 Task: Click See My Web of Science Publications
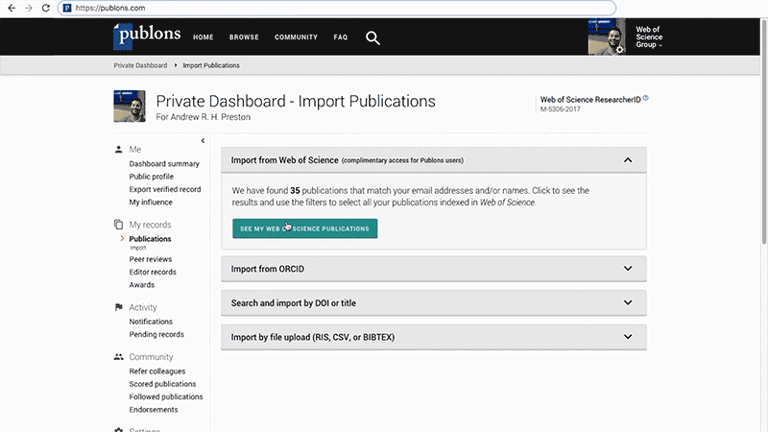pos(305,228)
